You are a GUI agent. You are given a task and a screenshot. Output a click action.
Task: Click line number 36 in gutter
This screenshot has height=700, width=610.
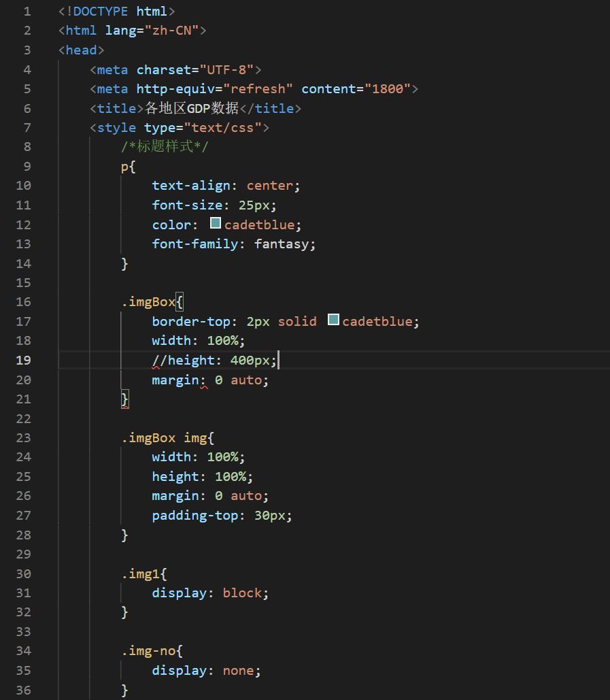click(x=23, y=690)
